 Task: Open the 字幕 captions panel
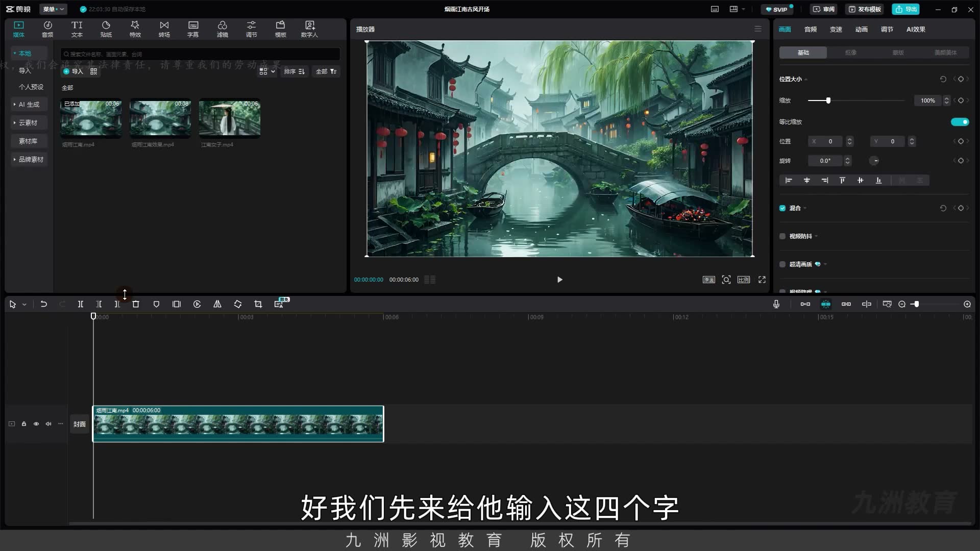point(193,29)
